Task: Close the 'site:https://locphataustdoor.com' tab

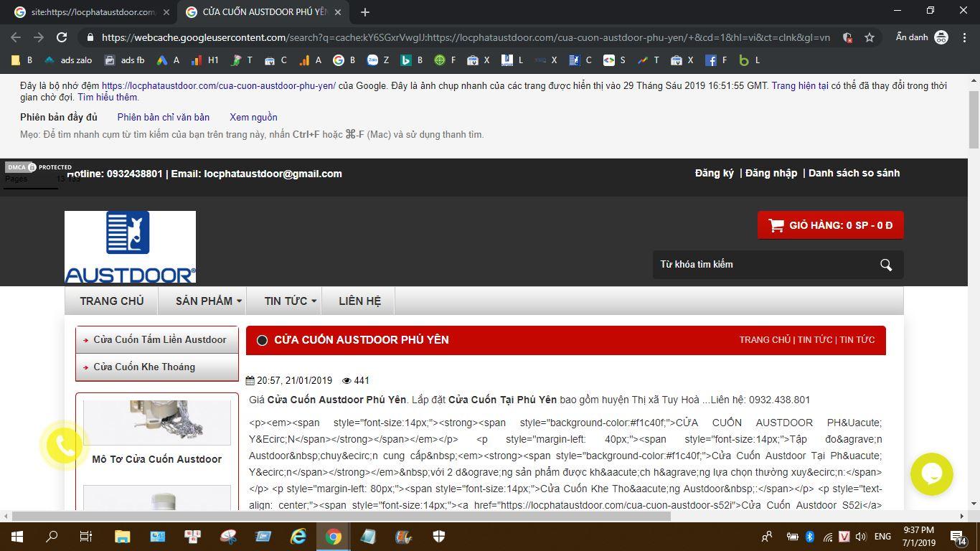Action: pos(166,12)
